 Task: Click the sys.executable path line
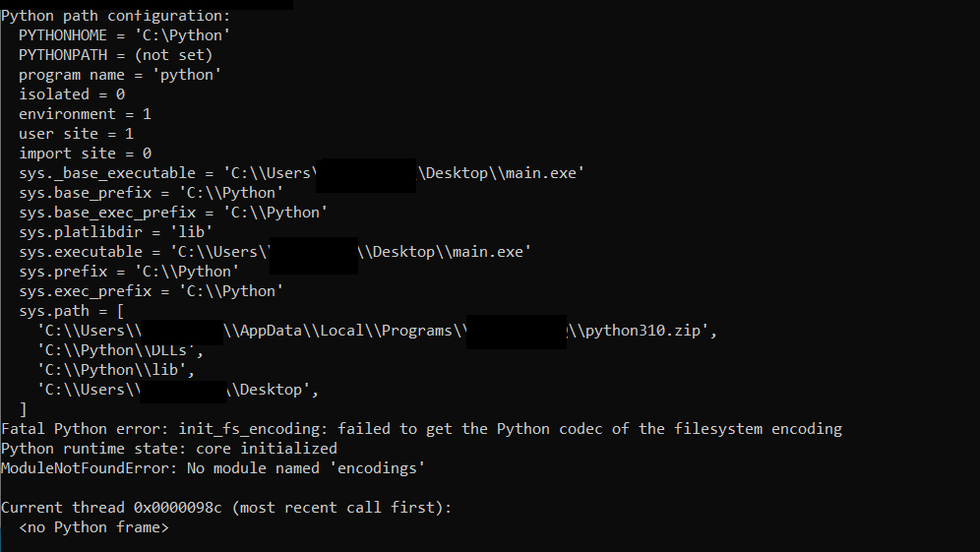143,252
